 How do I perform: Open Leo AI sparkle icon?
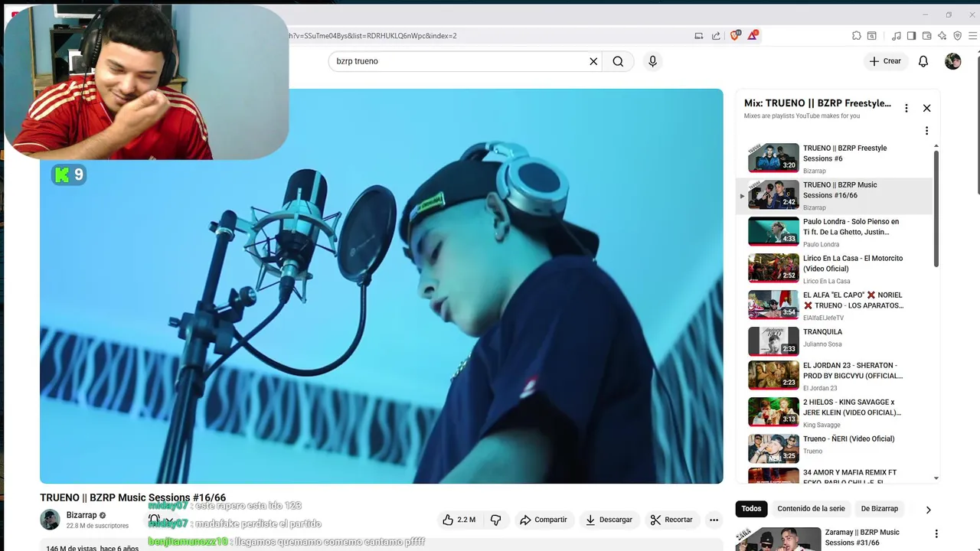(x=942, y=36)
